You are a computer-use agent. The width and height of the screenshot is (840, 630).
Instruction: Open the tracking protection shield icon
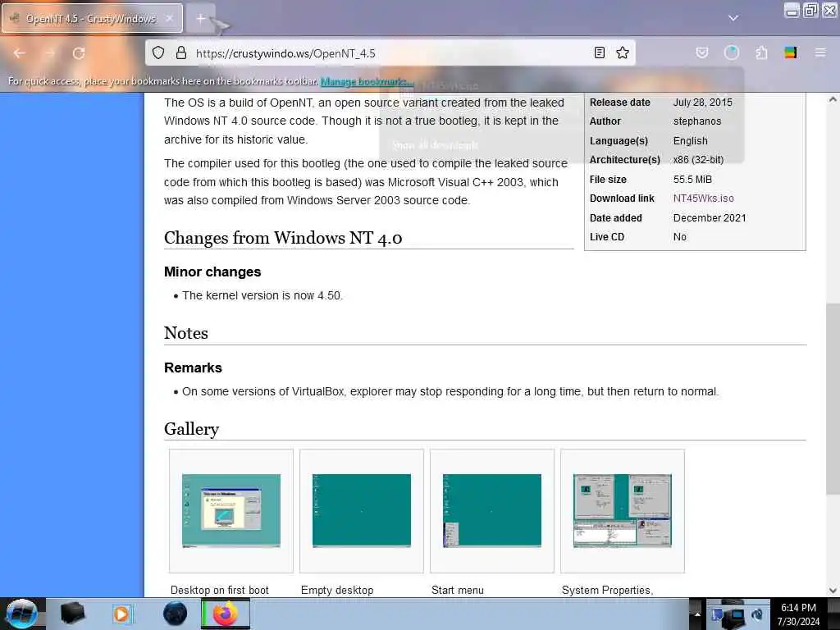158,52
